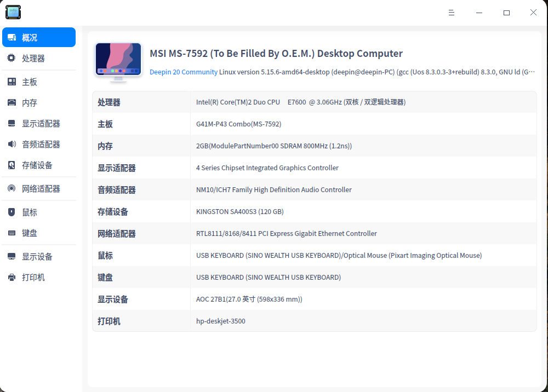Click the display device monitor icon
This screenshot has height=392, width=548.
pos(12,257)
